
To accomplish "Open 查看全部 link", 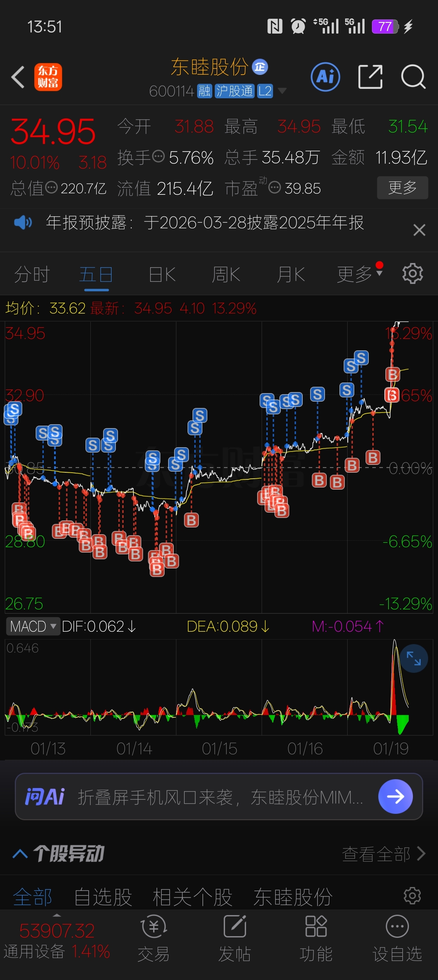I will 384,854.
